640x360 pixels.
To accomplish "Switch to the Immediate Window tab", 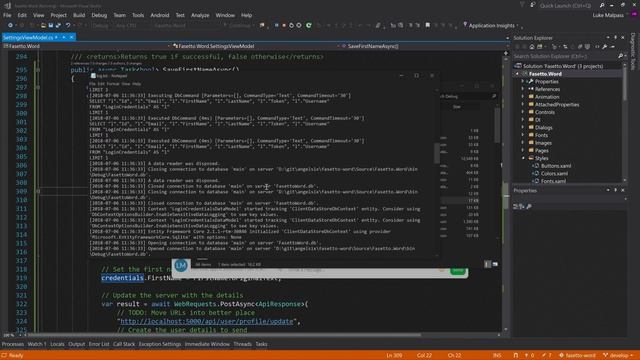I will click(207, 344).
